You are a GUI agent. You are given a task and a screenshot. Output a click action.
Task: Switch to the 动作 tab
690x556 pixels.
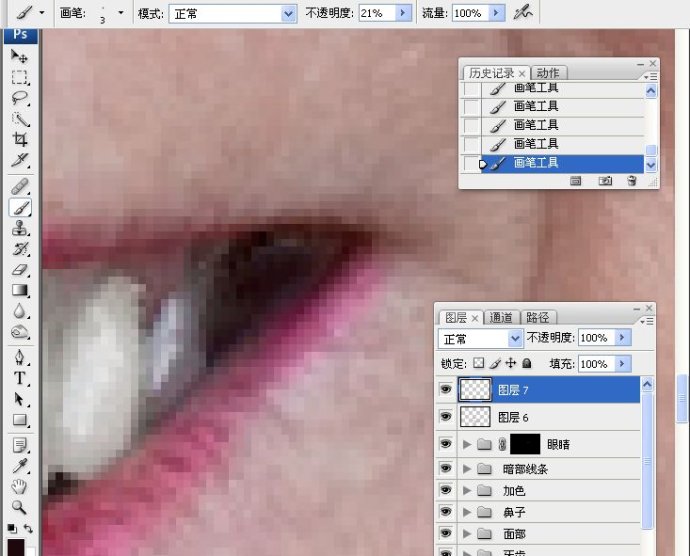click(x=548, y=73)
